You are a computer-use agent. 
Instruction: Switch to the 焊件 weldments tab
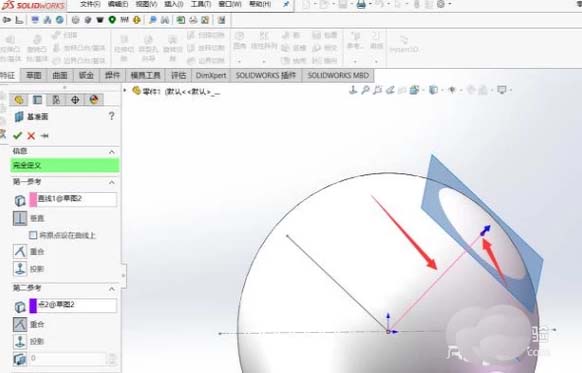[112, 75]
